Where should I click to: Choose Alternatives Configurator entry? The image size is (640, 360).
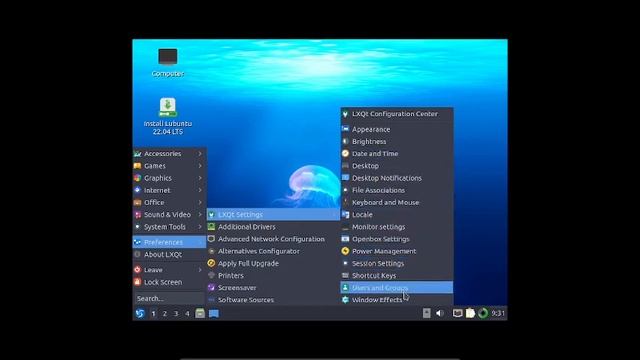pos(273,251)
